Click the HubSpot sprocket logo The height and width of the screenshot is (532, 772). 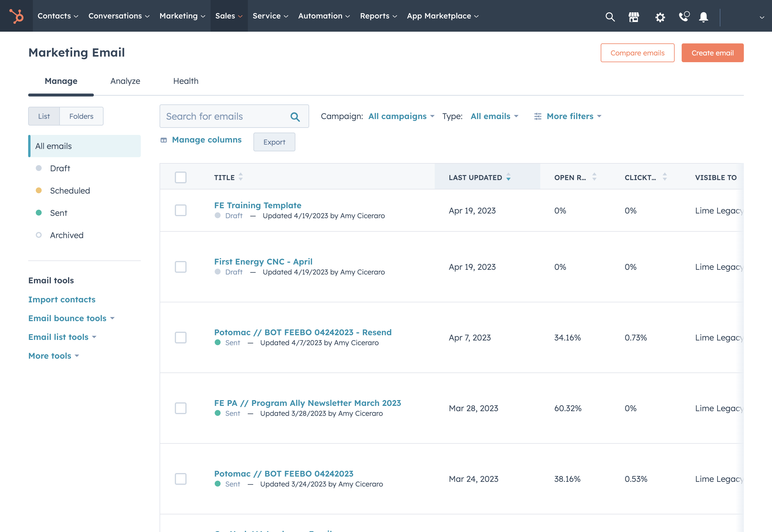[x=16, y=16]
